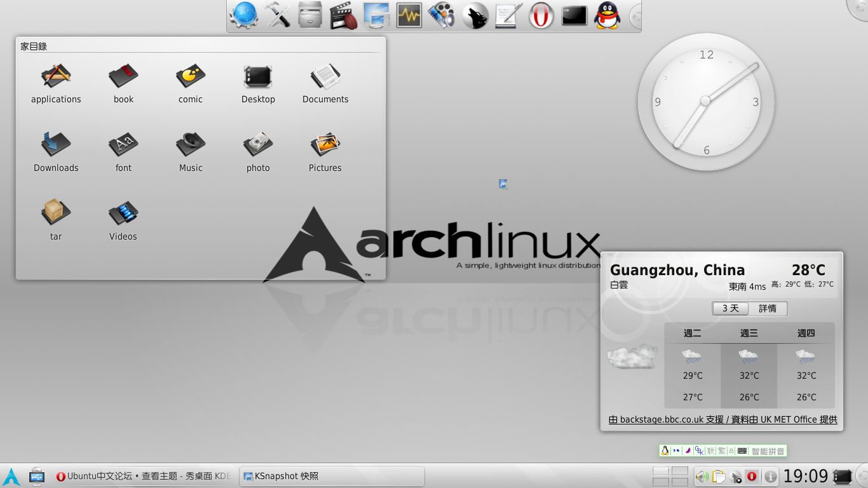Open the tar folder
Image resolution: width=868 pixels, height=488 pixels.
click(x=56, y=221)
